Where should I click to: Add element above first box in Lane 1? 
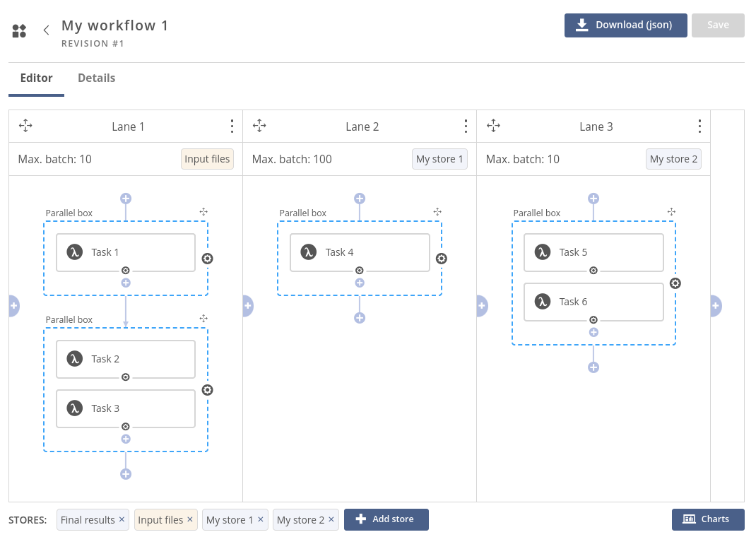(x=126, y=199)
